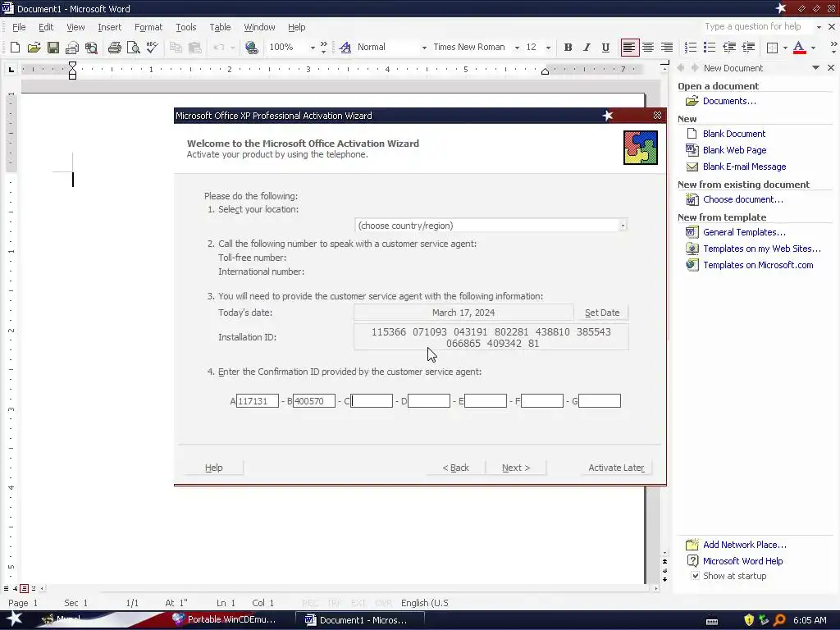The image size is (840, 630).
Task: Set paragraph alignment to Align Left
Action: (x=629, y=48)
